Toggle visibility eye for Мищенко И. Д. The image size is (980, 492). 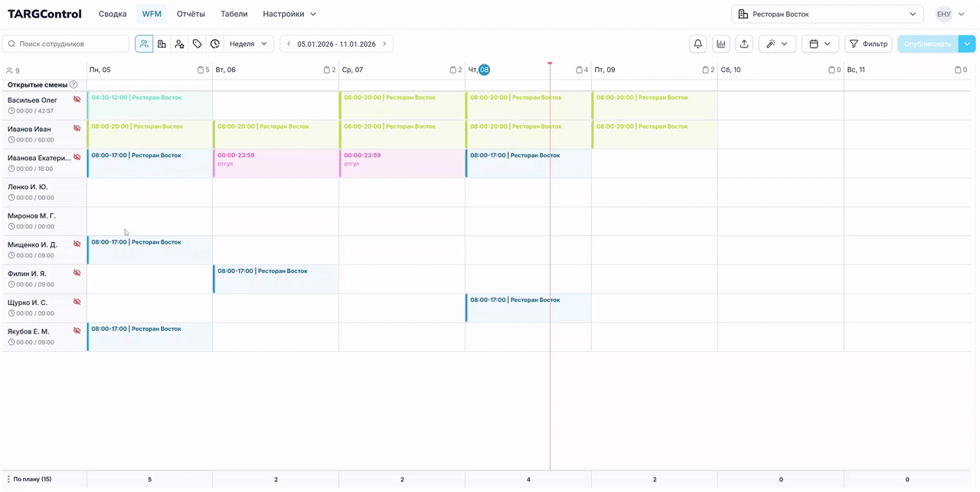pos(77,244)
